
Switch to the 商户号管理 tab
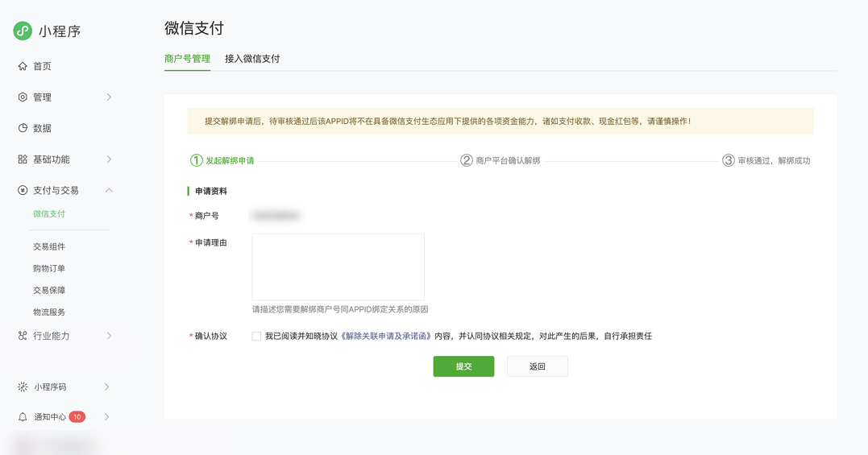187,59
